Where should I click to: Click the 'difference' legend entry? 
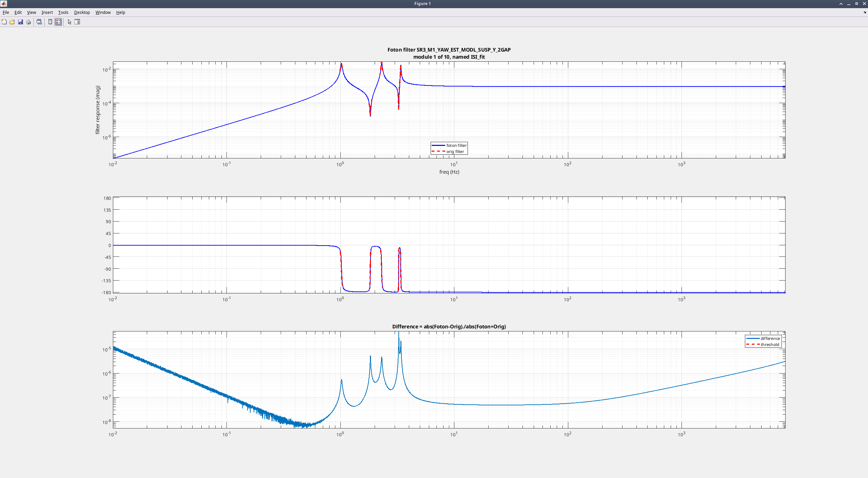pos(763,338)
